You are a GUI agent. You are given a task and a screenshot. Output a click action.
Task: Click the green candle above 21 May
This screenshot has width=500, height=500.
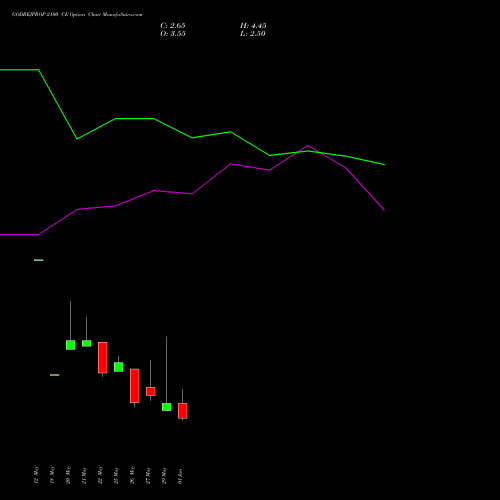click(x=86, y=343)
